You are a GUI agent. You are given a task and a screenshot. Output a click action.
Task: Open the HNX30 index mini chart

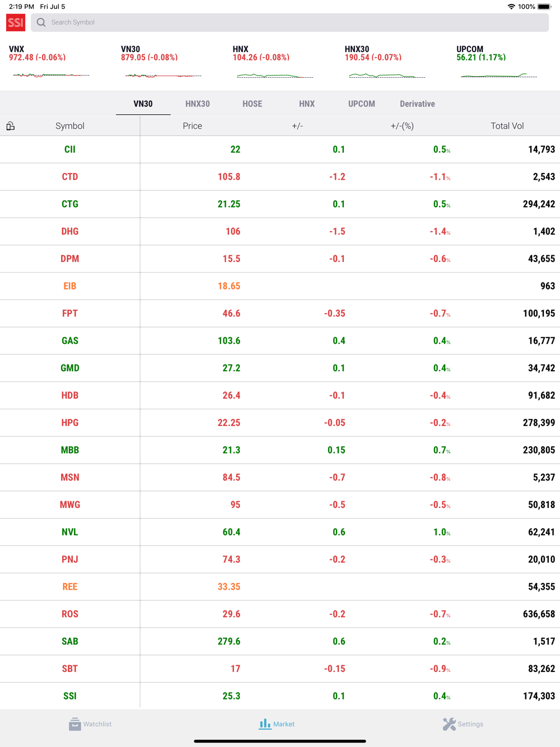pyautogui.click(x=387, y=75)
